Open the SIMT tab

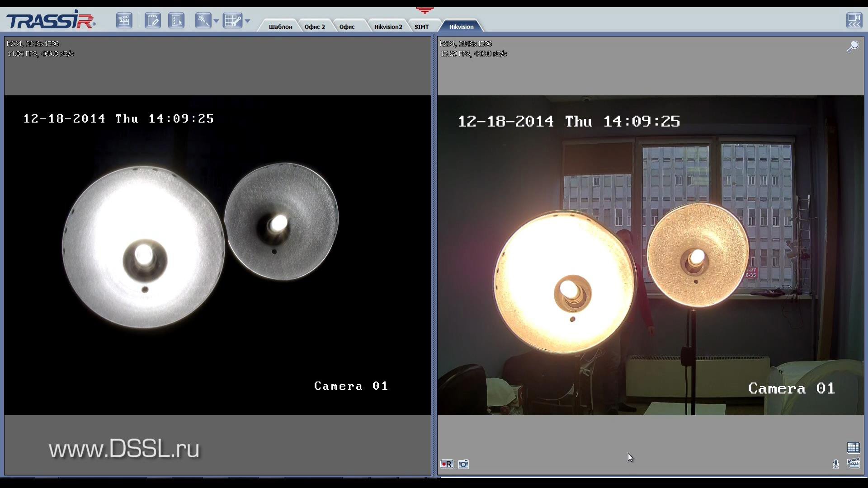coord(421,27)
